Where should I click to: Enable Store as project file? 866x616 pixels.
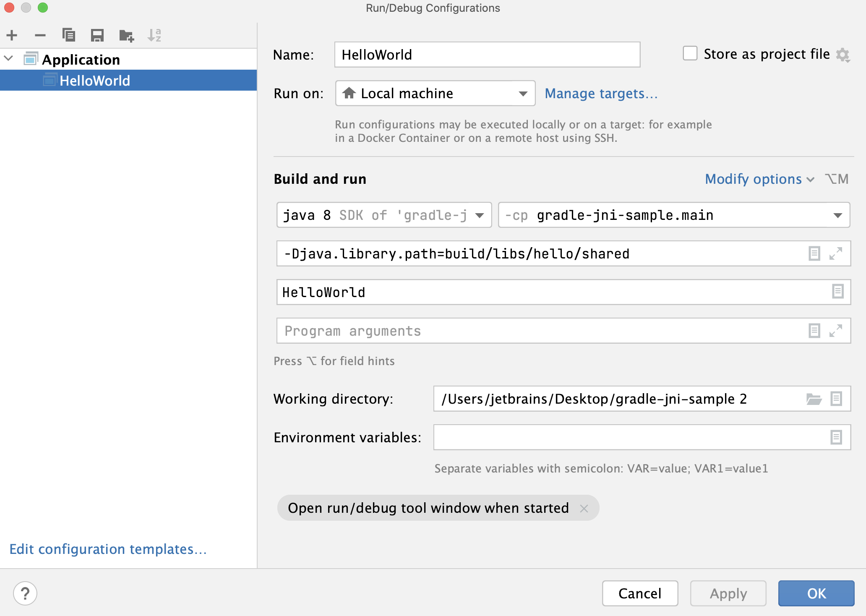tap(689, 54)
